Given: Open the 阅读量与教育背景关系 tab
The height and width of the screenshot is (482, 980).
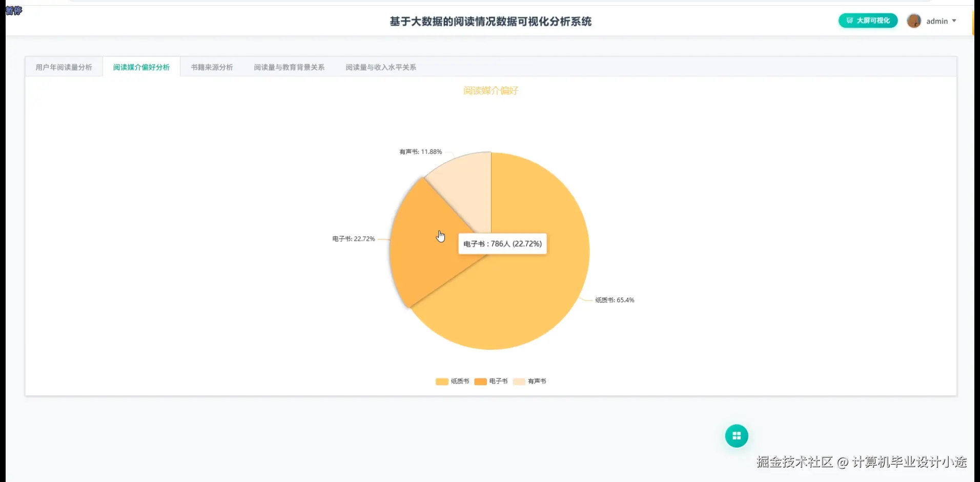Looking at the screenshot, I should pyautogui.click(x=289, y=67).
